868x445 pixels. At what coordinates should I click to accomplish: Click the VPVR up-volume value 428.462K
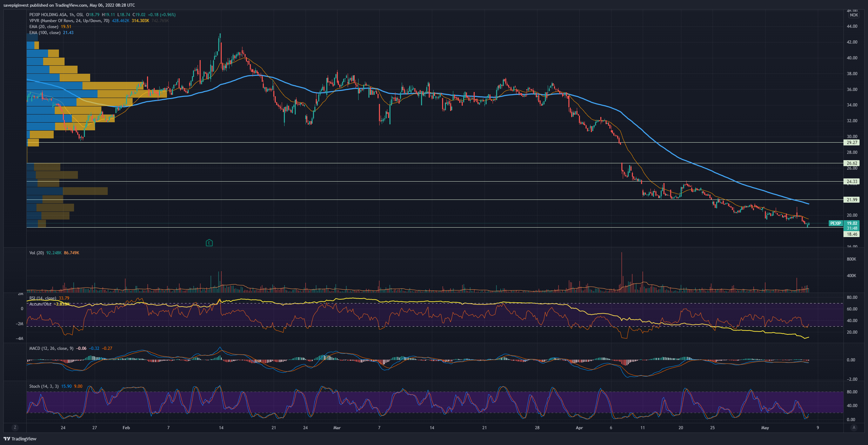[121, 21]
